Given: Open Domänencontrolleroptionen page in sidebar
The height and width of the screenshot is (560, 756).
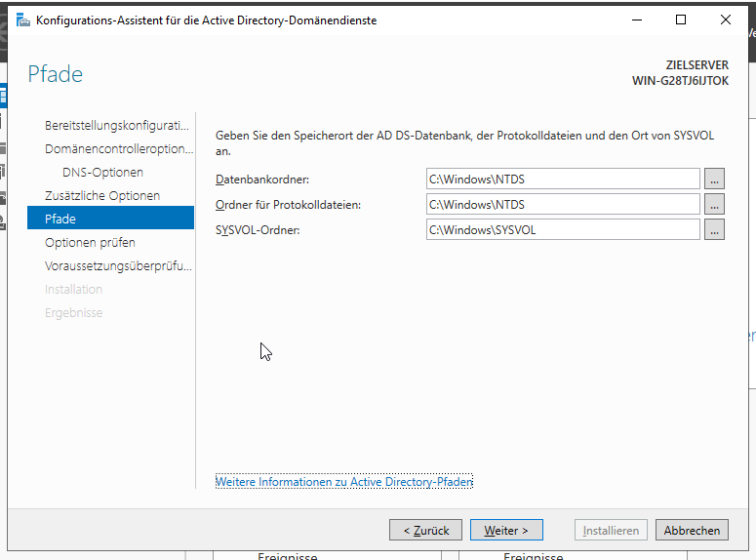Looking at the screenshot, I should [x=119, y=149].
